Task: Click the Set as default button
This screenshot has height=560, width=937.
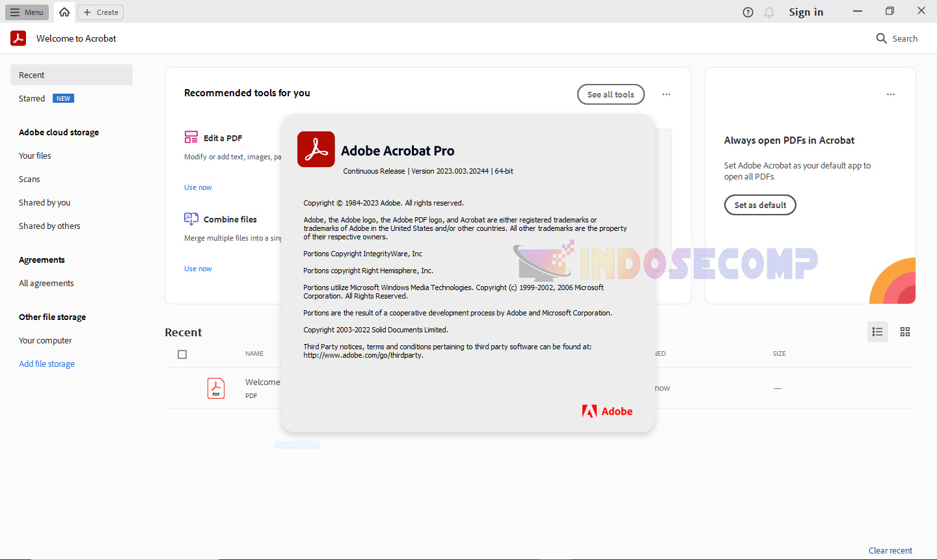Action: click(760, 205)
